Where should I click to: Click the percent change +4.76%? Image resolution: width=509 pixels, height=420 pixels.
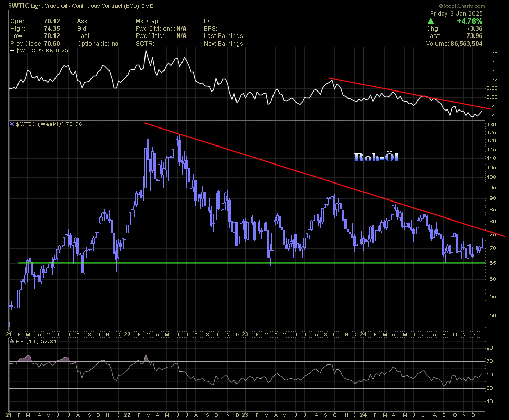point(469,21)
